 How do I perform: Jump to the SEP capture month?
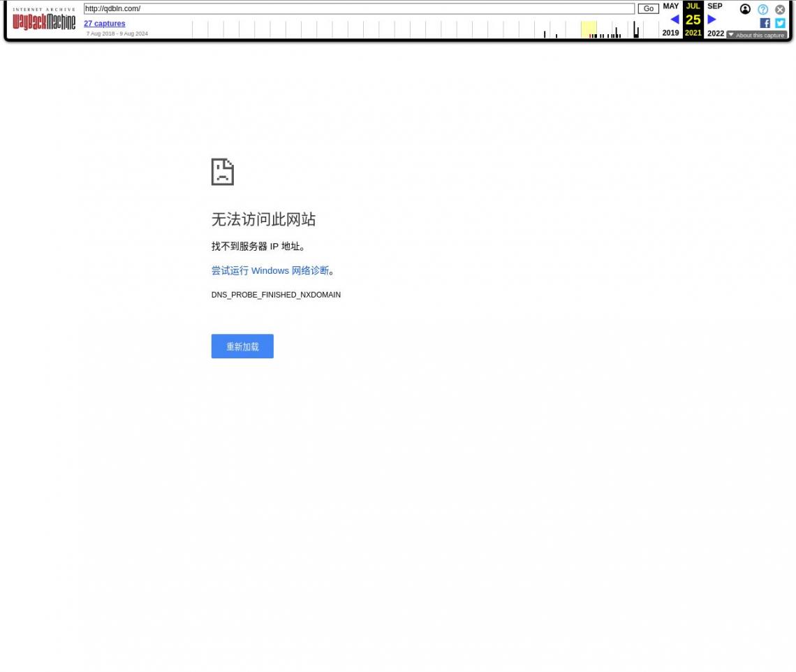(x=714, y=6)
